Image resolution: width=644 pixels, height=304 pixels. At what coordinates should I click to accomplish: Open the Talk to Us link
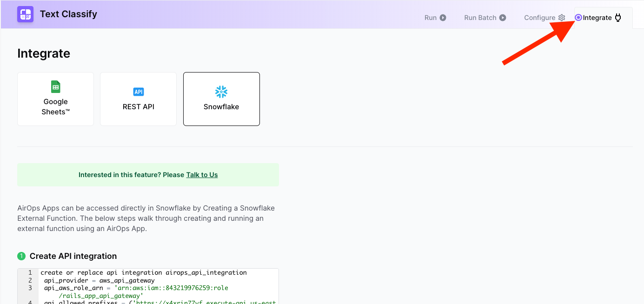pyautogui.click(x=202, y=175)
